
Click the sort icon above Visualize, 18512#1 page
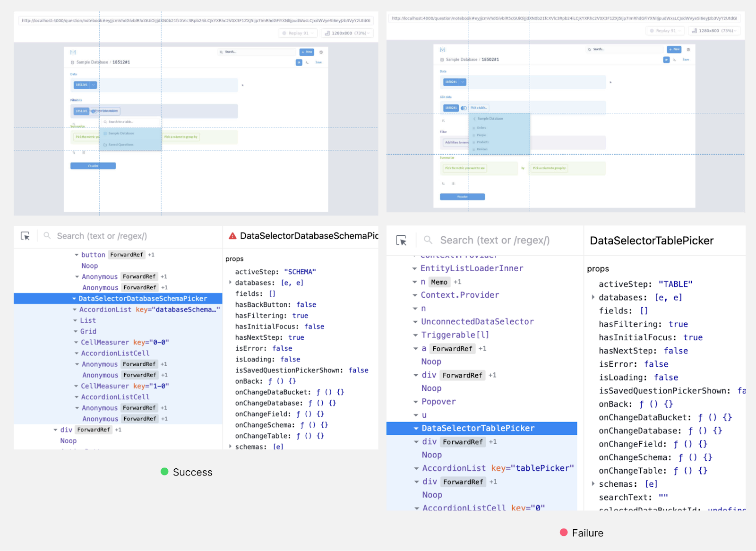click(x=74, y=153)
